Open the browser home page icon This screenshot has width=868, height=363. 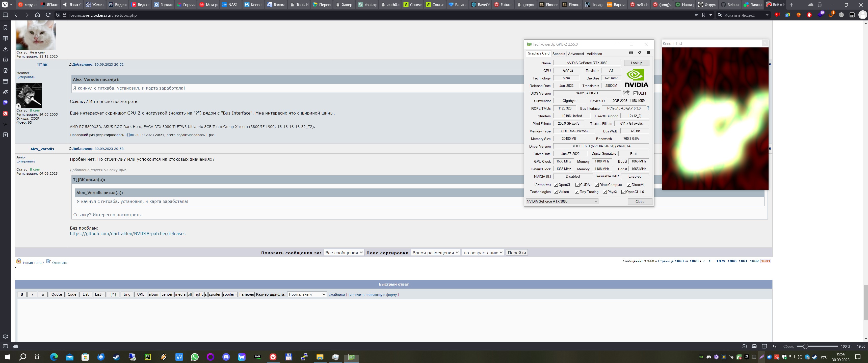coord(37,15)
